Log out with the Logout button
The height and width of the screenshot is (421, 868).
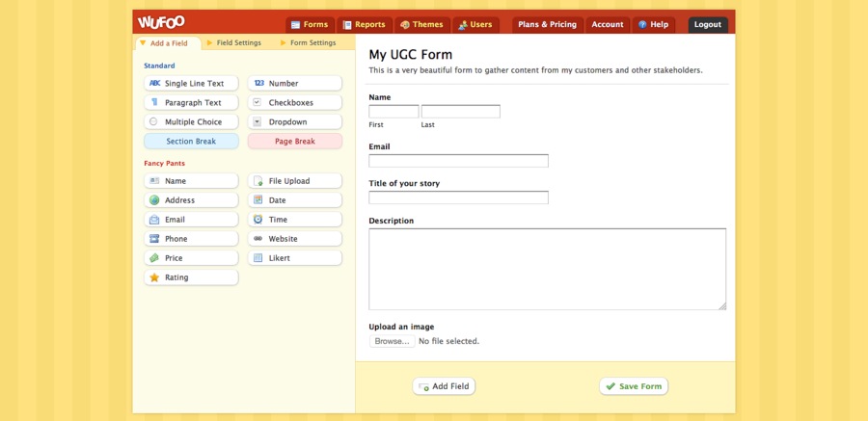(x=708, y=25)
